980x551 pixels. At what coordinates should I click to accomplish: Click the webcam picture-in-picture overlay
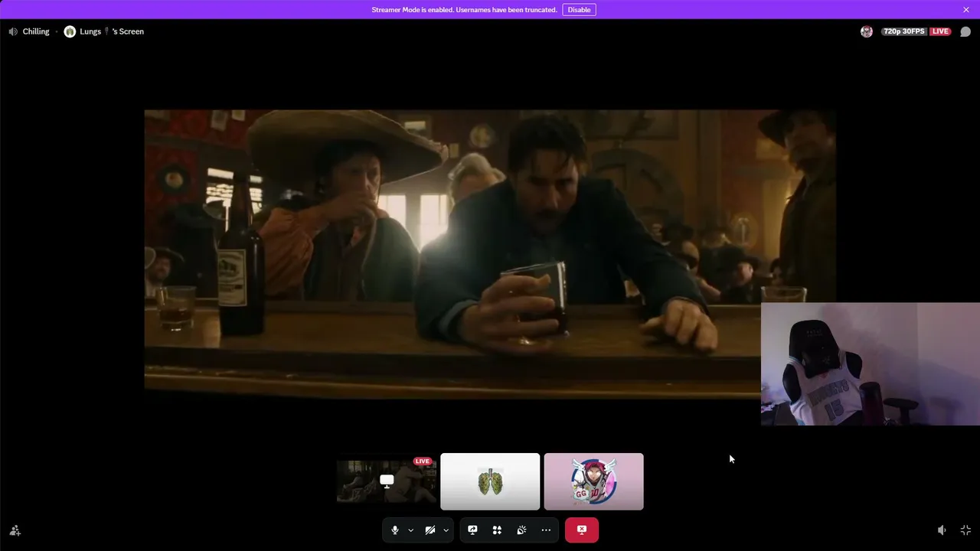pos(871,364)
